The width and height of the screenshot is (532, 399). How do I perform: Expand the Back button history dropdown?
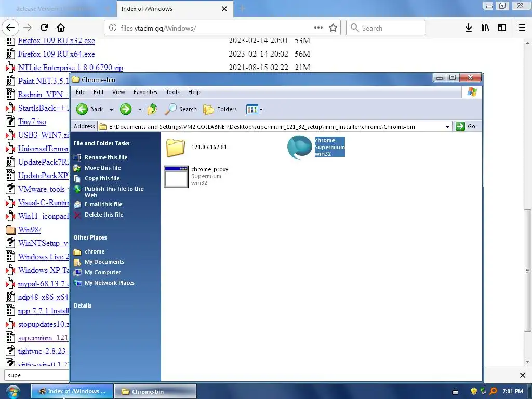[x=111, y=110]
